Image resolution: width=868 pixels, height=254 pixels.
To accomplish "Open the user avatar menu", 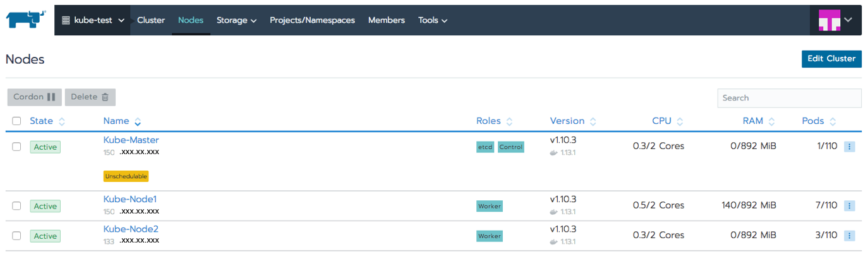I will coord(835,20).
